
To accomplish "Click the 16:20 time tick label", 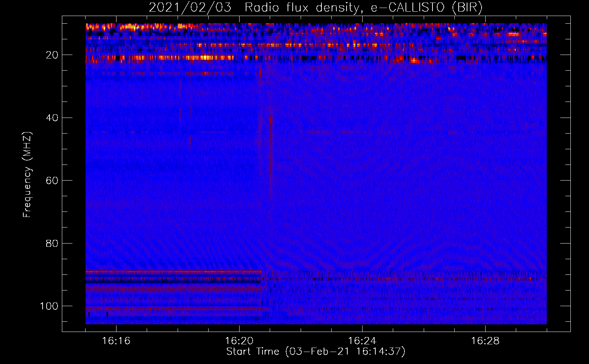I will point(239,341).
